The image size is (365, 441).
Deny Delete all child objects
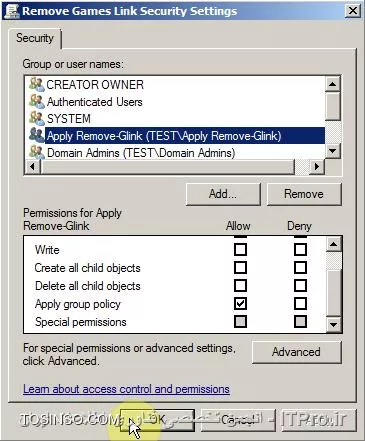coord(300,285)
